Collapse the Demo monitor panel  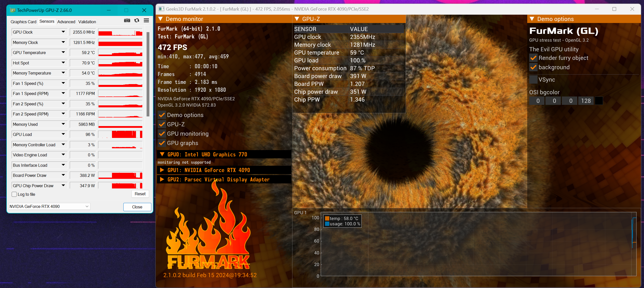[x=160, y=19]
